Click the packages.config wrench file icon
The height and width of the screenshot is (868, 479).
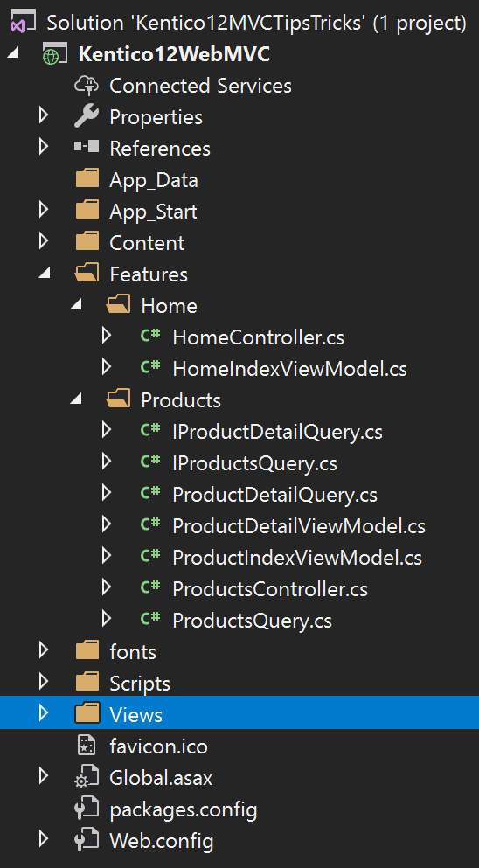(x=87, y=809)
